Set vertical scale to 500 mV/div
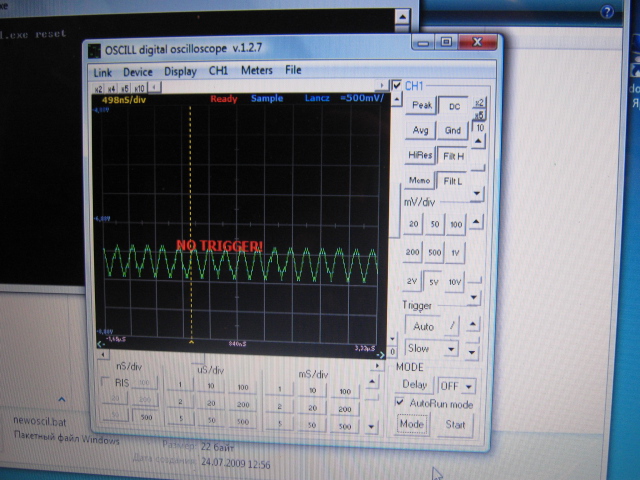The image size is (640, 480). pos(434,253)
